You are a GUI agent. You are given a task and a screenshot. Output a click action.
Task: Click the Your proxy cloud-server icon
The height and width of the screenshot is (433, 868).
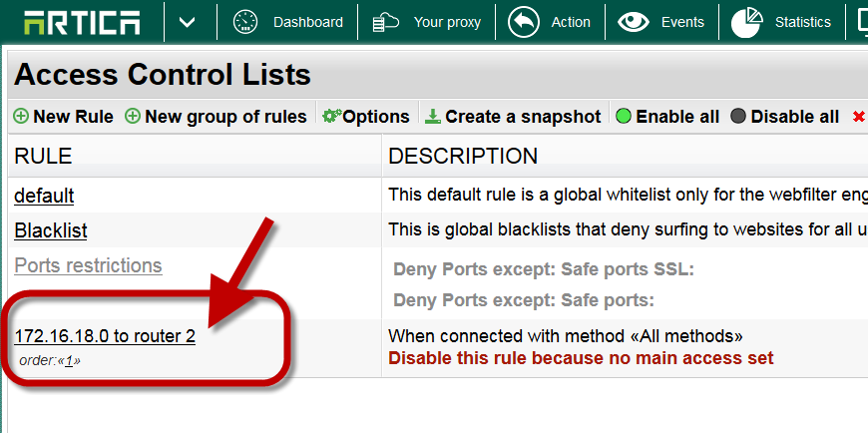coord(385,23)
